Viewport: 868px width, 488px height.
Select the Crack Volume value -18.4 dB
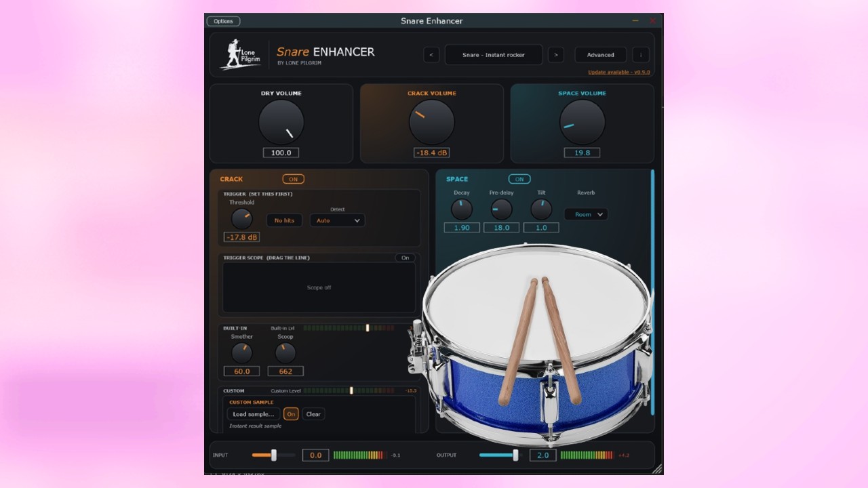[x=432, y=152]
